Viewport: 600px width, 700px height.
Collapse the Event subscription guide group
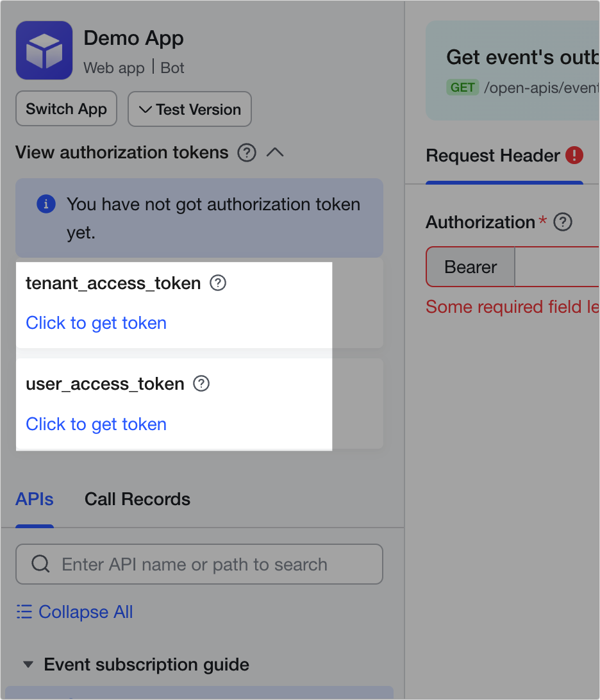(x=28, y=665)
